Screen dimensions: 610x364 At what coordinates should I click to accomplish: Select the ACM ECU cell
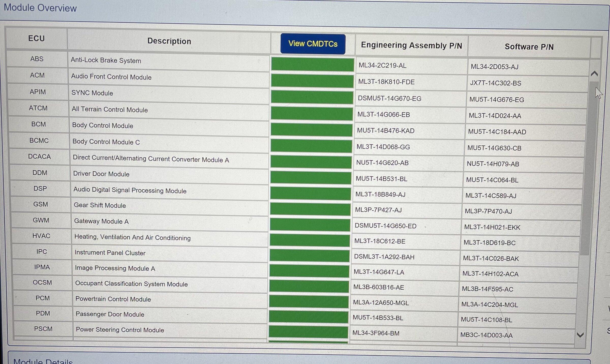click(37, 75)
